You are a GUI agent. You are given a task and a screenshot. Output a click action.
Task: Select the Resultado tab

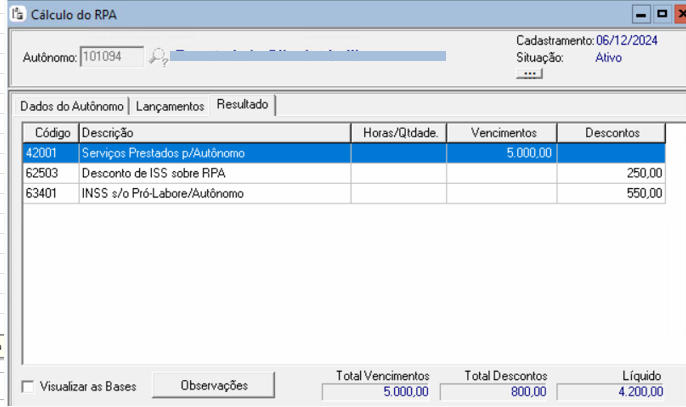click(x=243, y=105)
